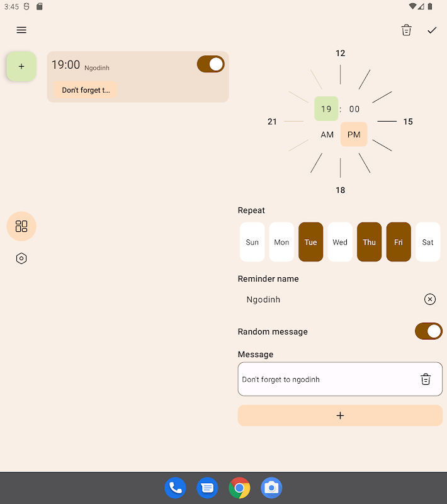The width and height of the screenshot is (447, 504).
Task: Turn off the 19:00 Ngodinh reminder switch
Action: point(211,64)
